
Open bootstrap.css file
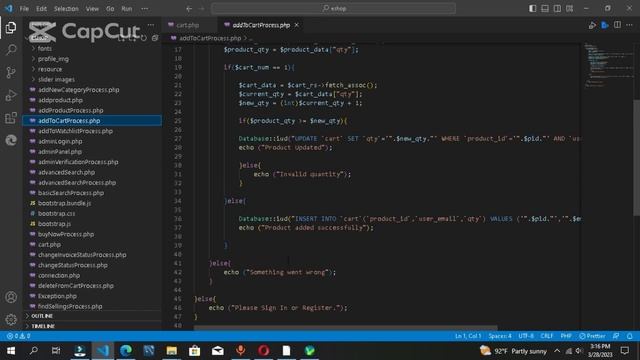(x=56, y=213)
